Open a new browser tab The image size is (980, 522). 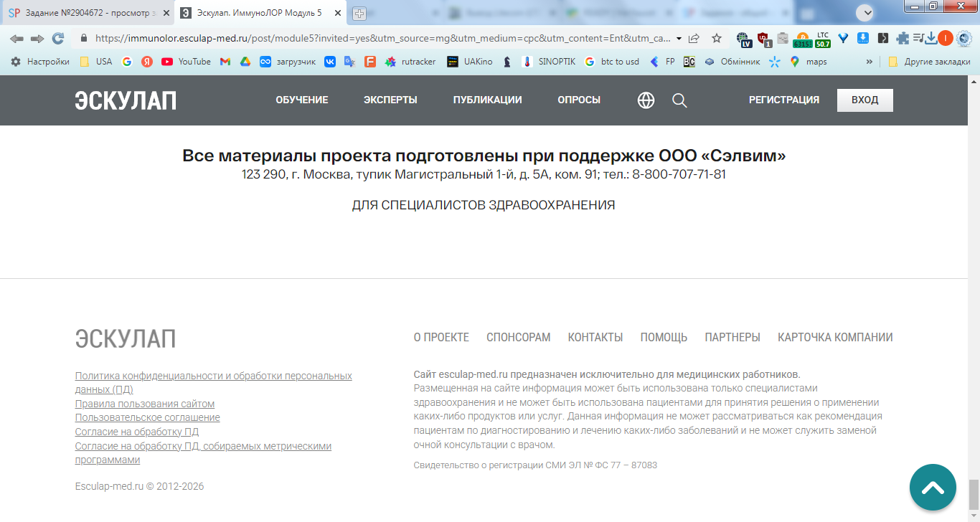[359, 13]
